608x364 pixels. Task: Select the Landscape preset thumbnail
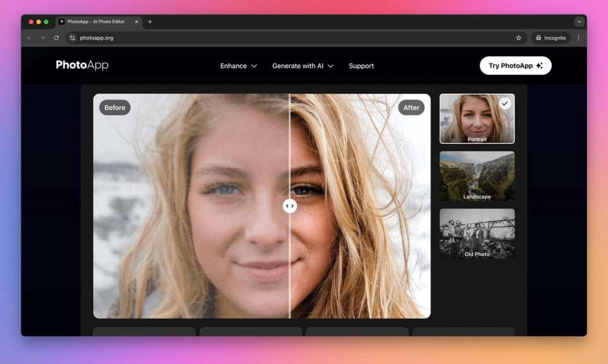(477, 176)
